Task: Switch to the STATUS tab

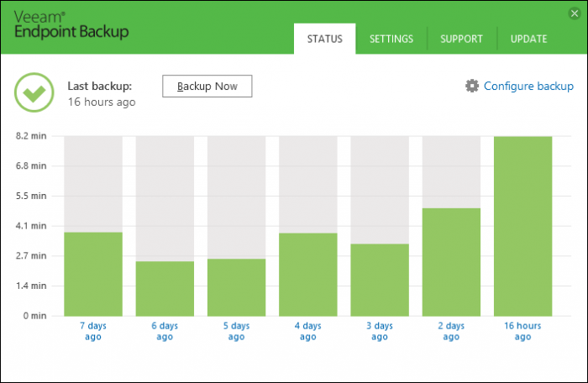Action: click(325, 39)
